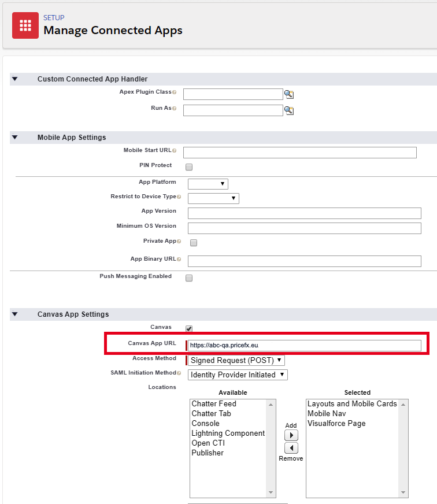Open SAML Initiation Method dropdown
The height and width of the screenshot is (504, 437).
click(238, 375)
